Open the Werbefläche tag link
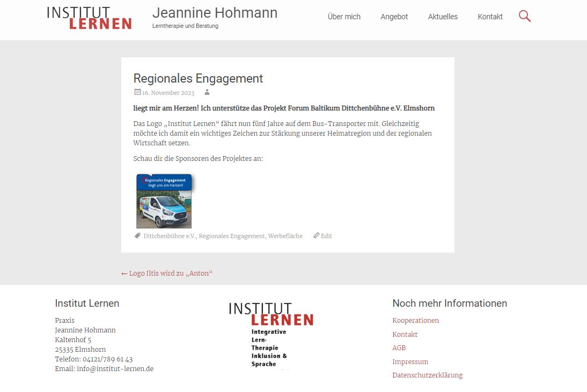587x392 pixels. pyautogui.click(x=285, y=236)
